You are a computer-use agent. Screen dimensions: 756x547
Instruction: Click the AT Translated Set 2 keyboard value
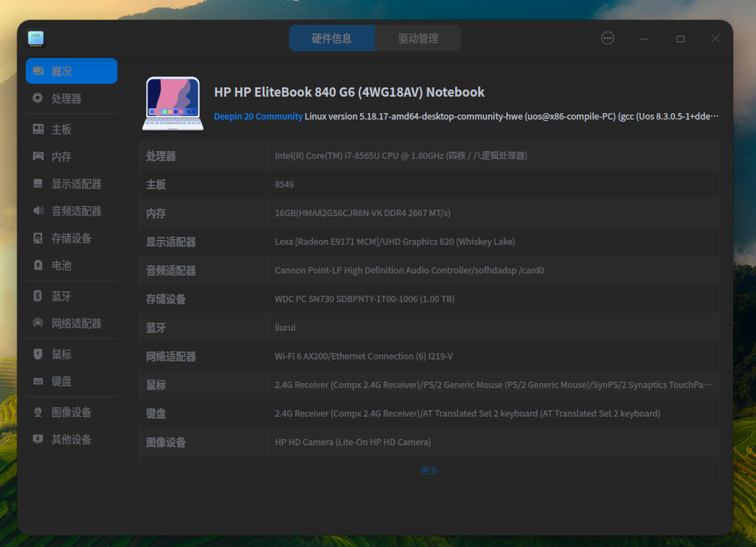coord(467,413)
